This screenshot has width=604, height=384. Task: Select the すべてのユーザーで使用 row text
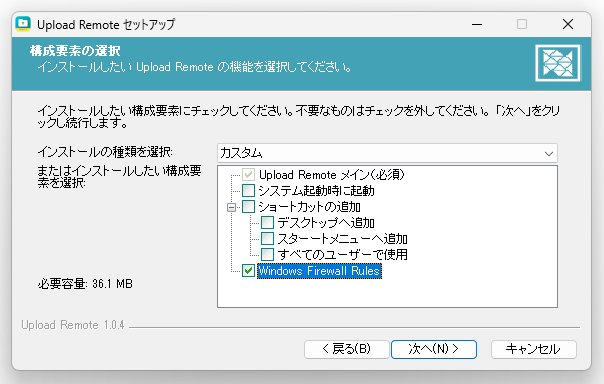pos(342,255)
